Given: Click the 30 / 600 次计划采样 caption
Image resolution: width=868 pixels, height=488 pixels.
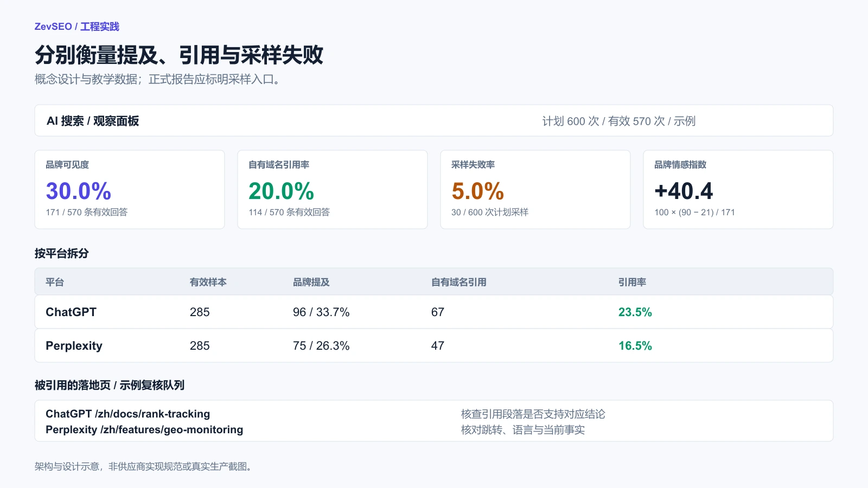Looking at the screenshot, I should [490, 212].
